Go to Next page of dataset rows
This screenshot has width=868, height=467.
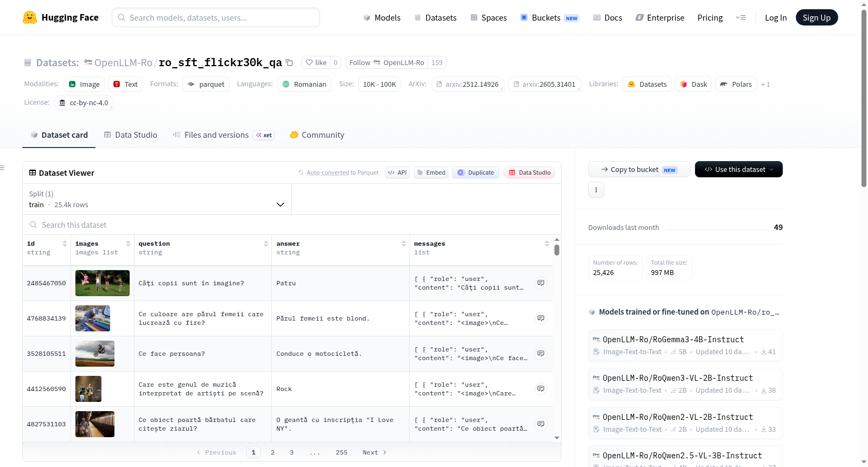point(374,452)
